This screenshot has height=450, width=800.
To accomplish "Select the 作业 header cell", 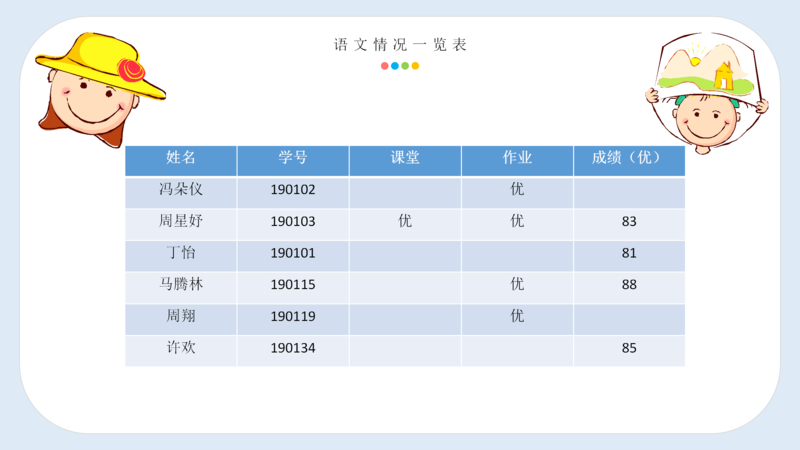I will pos(517,161).
